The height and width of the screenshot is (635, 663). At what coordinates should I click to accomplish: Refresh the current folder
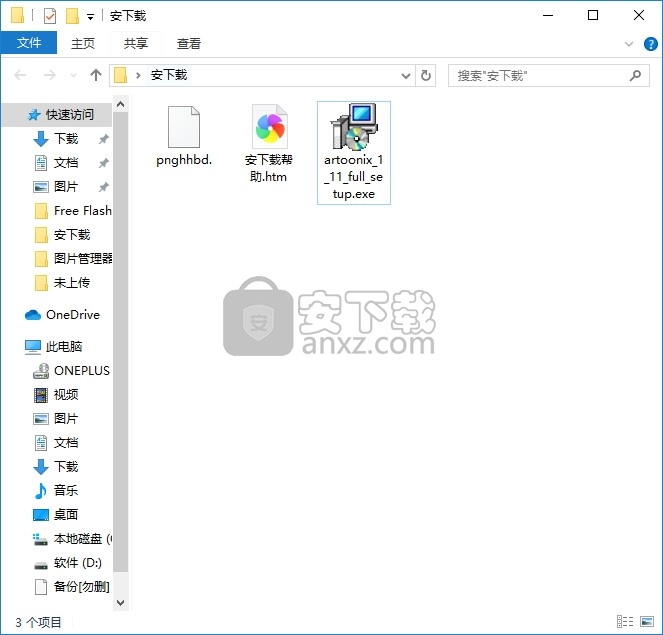click(x=425, y=76)
